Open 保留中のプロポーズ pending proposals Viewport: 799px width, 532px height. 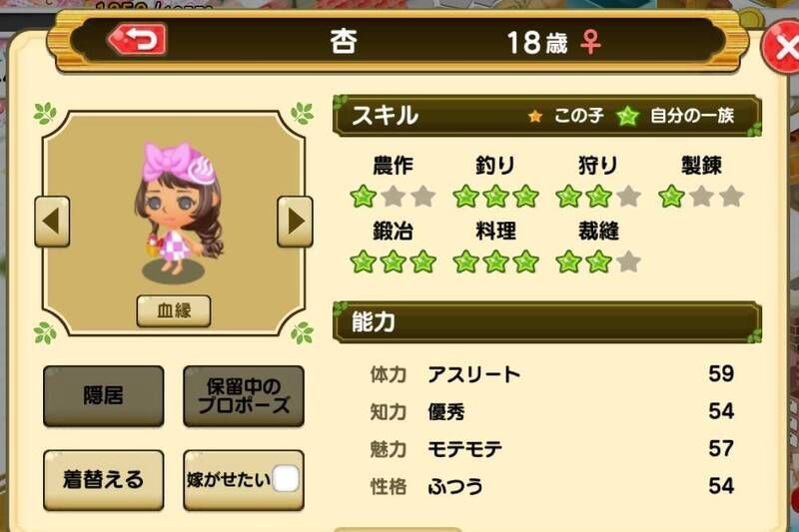[244, 395]
